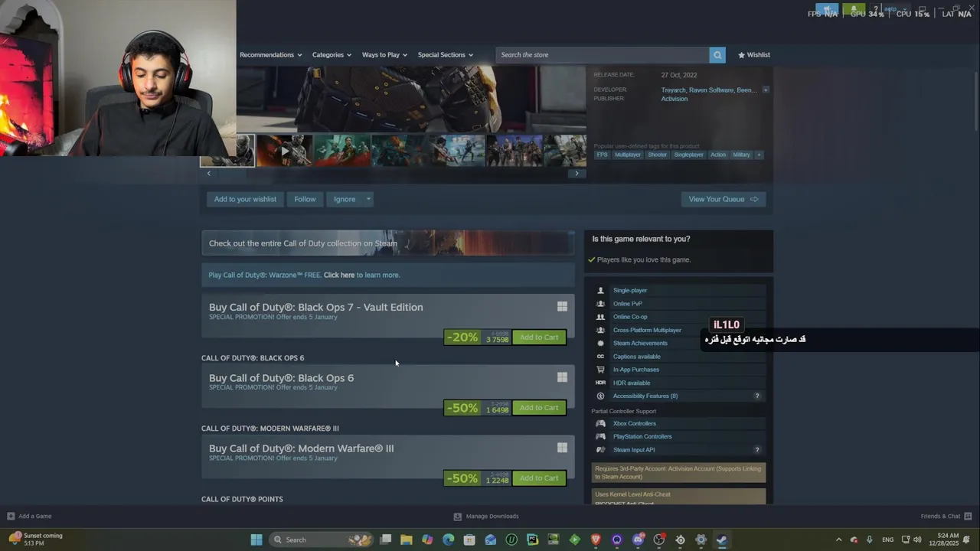Open File Explorer from the taskbar
This screenshot has height=551, width=980.
(x=407, y=540)
